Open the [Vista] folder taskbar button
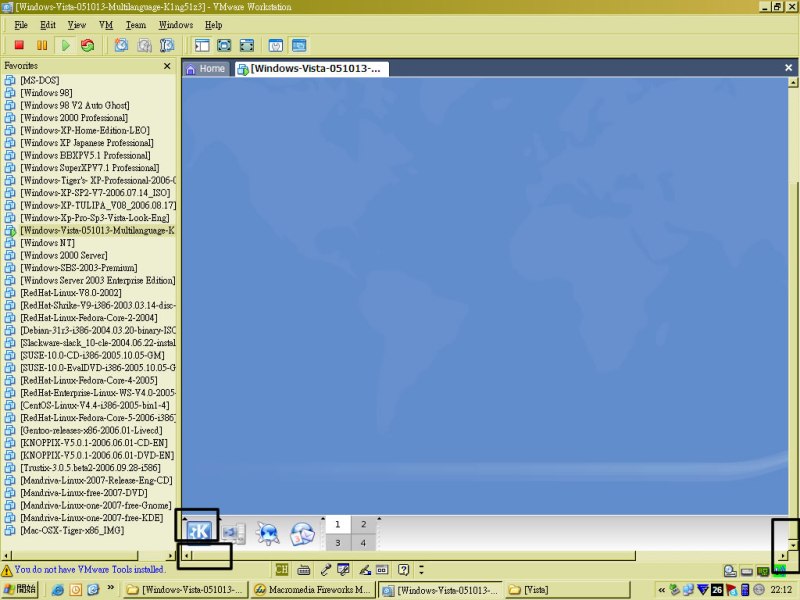Viewport: 800px width, 600px height. (567, 590)
